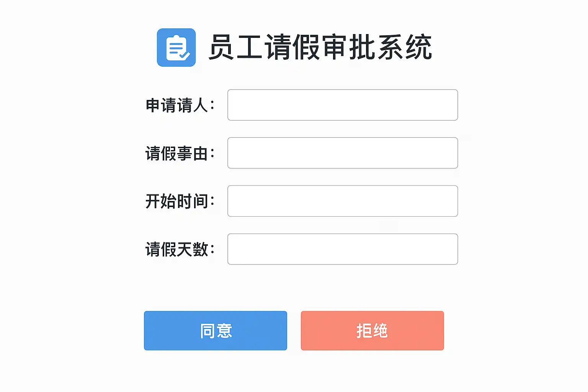This screenshot has height=392, width=588.
Task: Place cursor in the applicant name box
Action: 343,105
